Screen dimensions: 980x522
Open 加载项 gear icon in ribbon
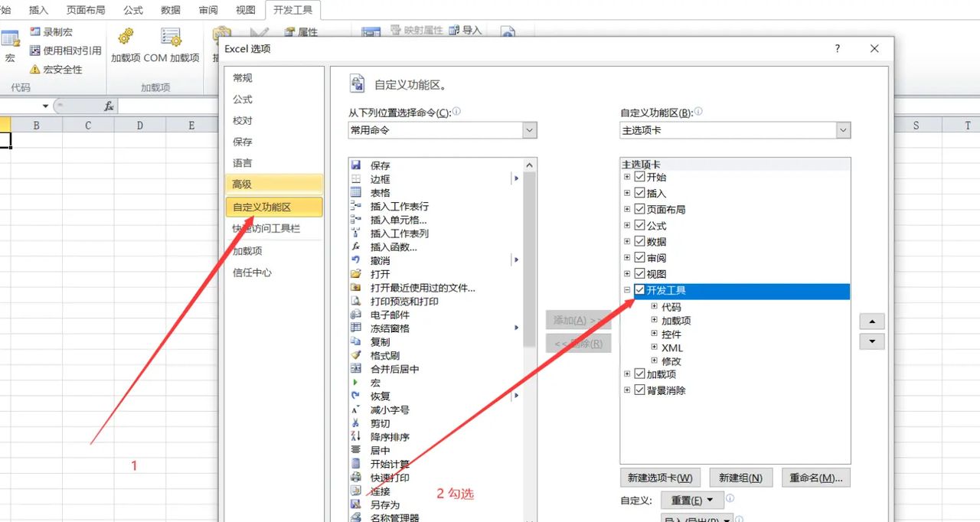[x=126, y=36]
